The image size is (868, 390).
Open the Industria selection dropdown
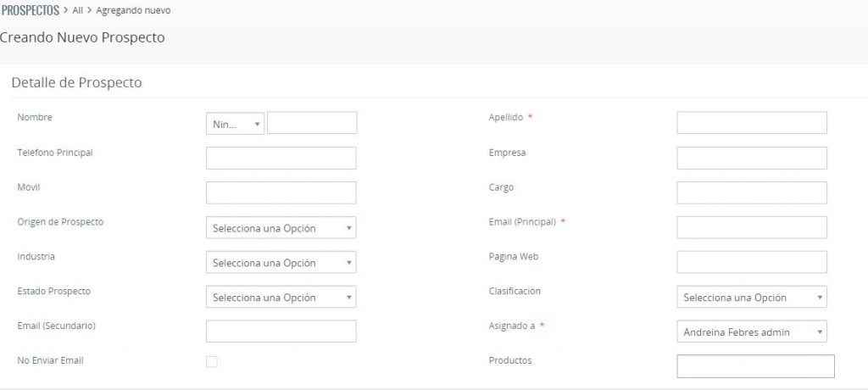click(x=281, y=263)
